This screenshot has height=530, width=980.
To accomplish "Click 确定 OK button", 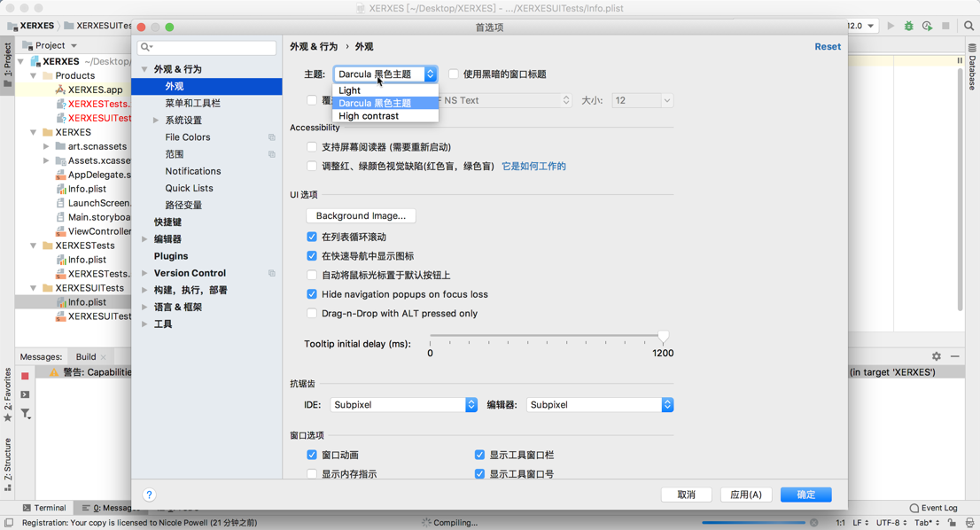I will click(806, 495).
